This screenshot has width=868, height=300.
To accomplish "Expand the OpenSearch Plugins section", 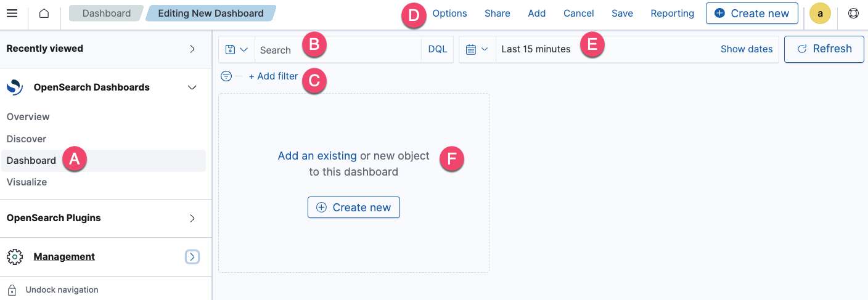I will tap(192, 218).
